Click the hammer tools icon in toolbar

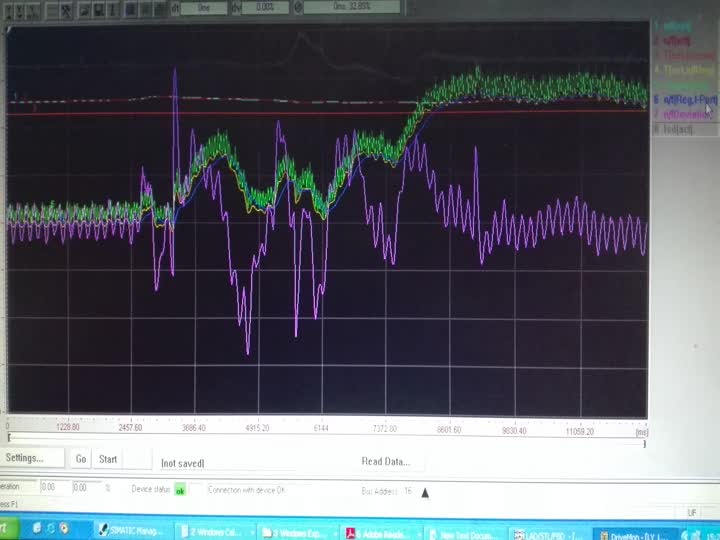(66, 10)
